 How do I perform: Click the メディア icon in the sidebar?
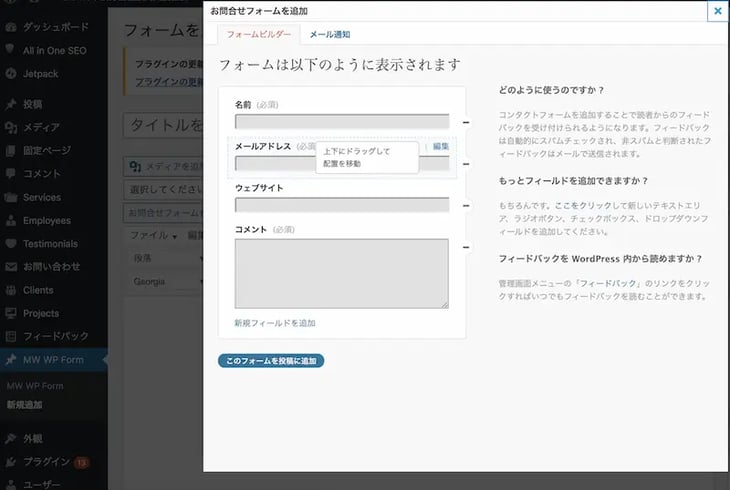coord(10,127)
